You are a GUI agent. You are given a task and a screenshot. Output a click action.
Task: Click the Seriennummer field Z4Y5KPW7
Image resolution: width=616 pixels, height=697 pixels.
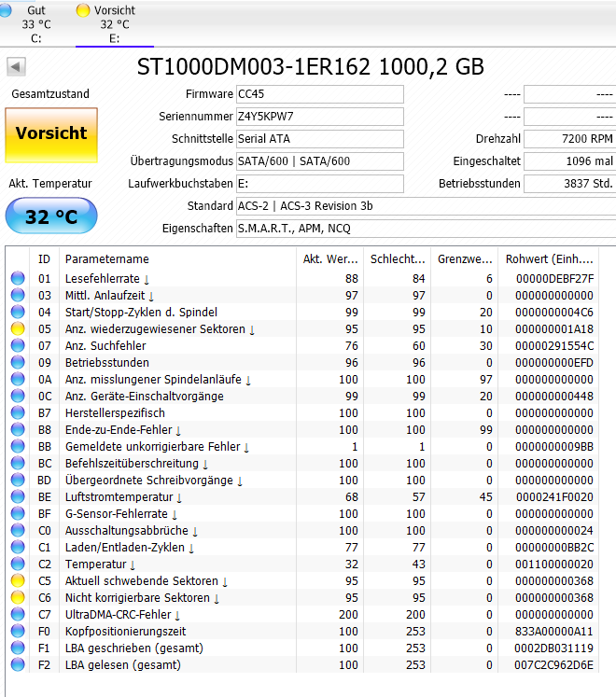(x=320, y=117)
